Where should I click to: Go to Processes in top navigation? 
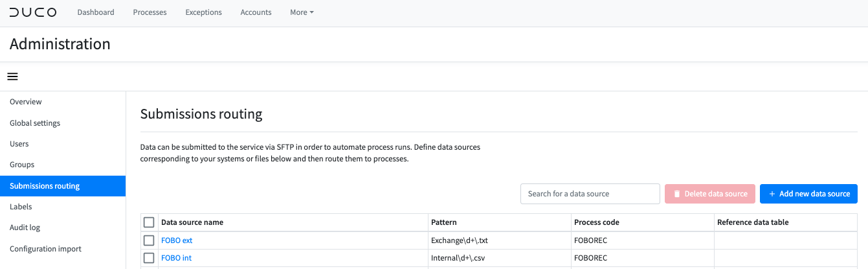click(150, 12)
